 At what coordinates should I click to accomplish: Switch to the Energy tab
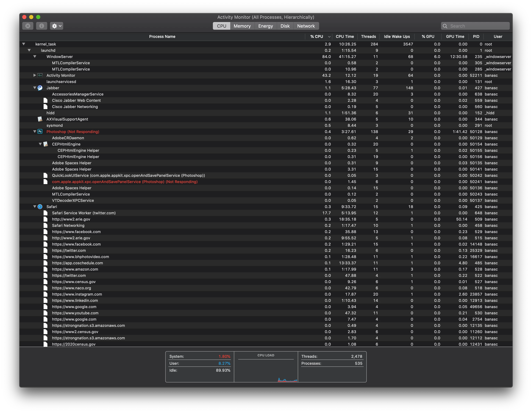point(265,26)
